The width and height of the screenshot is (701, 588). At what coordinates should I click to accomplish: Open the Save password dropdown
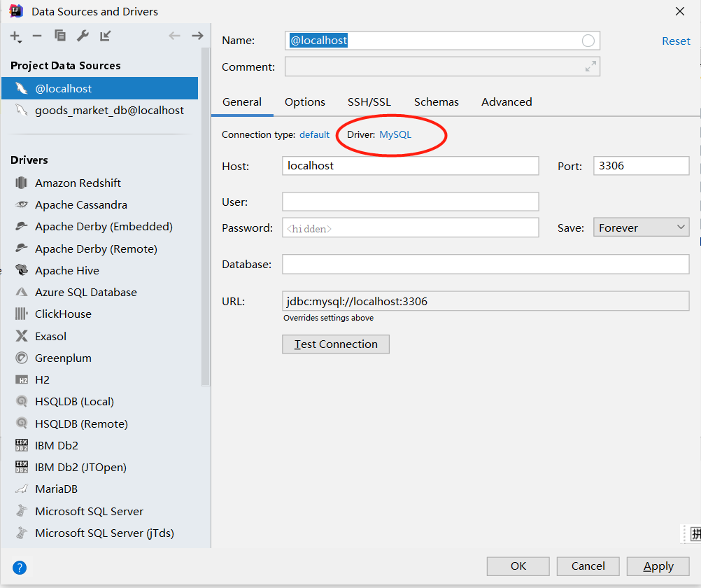coord(641,227)
